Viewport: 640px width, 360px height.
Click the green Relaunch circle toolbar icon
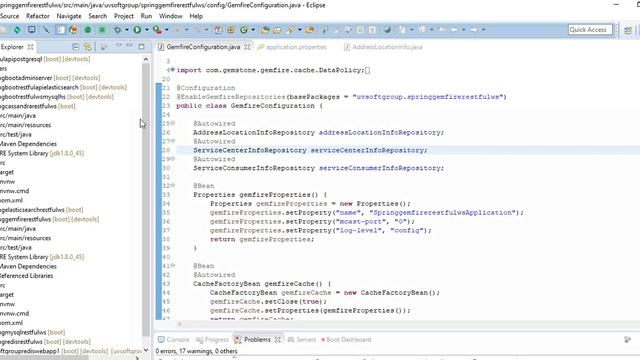pos(88,30)
